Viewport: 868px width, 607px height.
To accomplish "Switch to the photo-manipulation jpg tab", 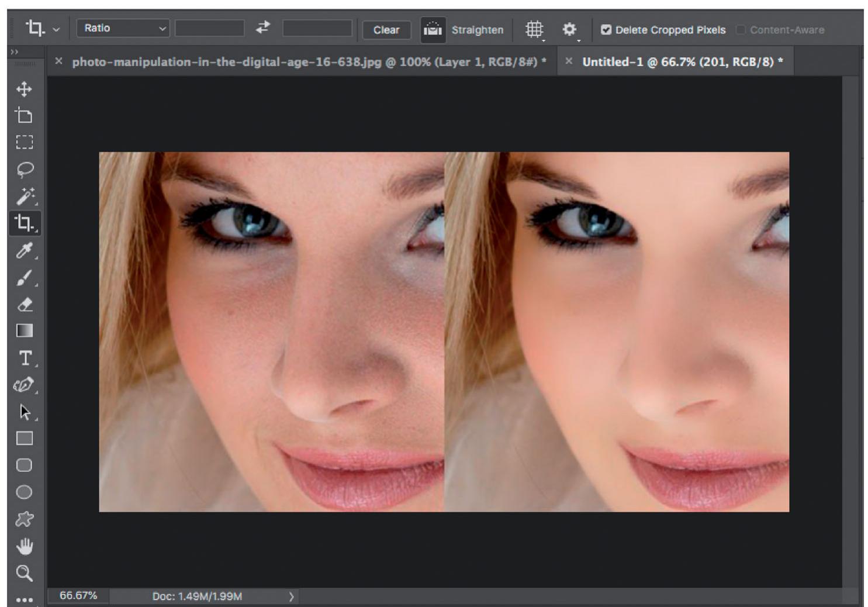I will [x=309, y=61].
